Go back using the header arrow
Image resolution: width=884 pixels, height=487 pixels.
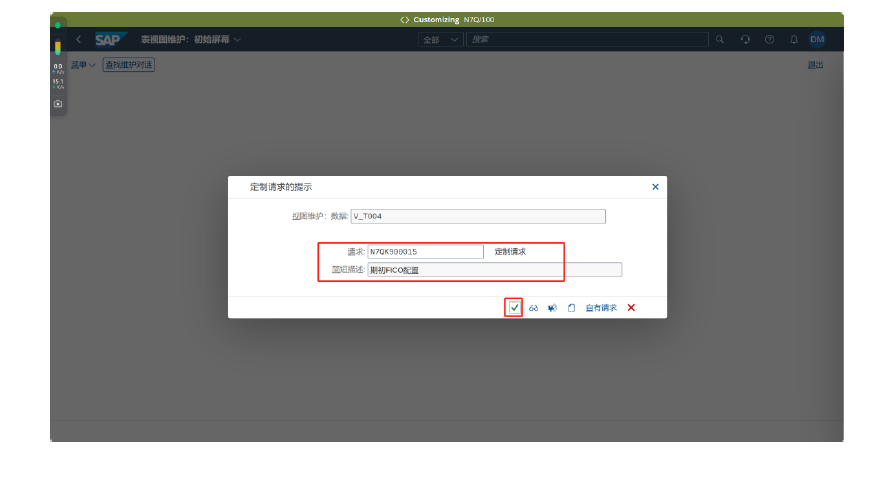pyautogui.click(x=79, y=39)
